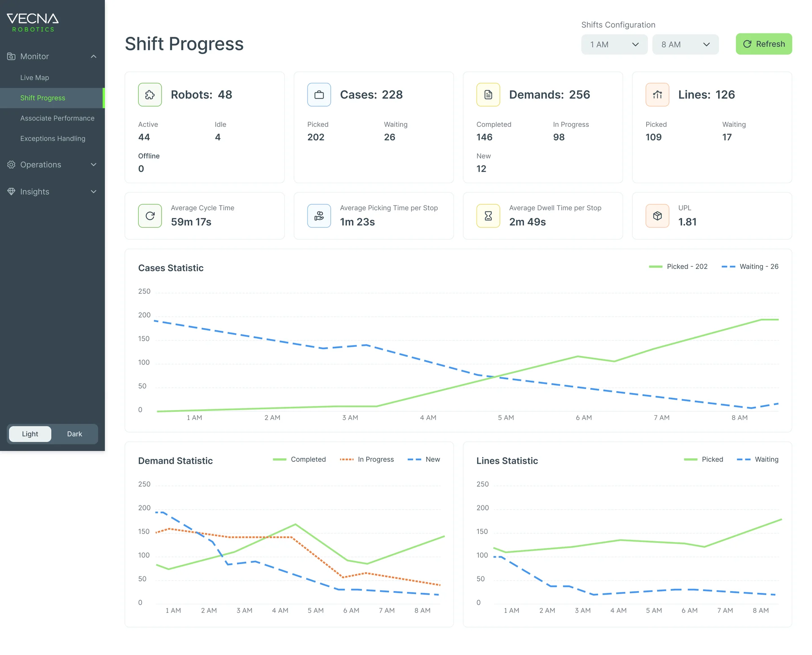Expand the Operations menu chevron
Viewport: 812px width, 655px height.
pyautogui.click(x=93, y=164)
